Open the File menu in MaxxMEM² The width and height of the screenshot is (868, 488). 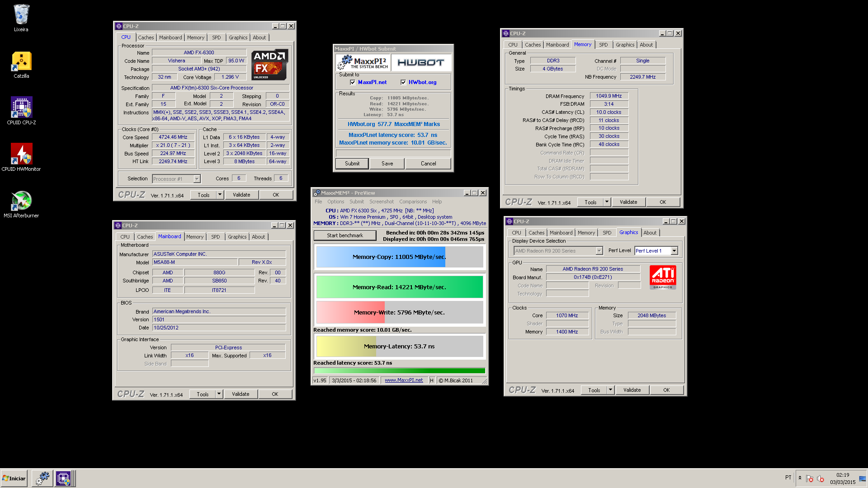tap(318, 202)
